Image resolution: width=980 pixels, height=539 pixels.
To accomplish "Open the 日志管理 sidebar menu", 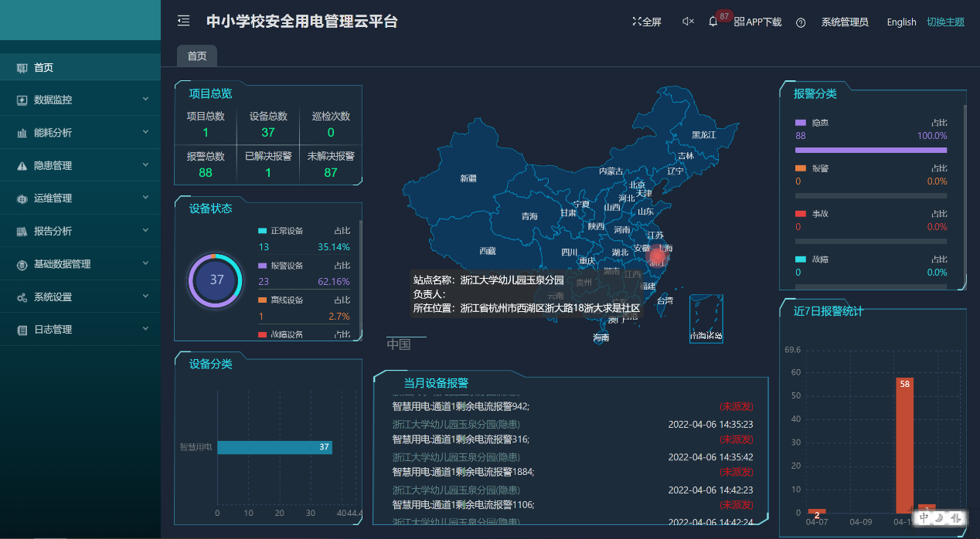I will click(x=53, y=330).
